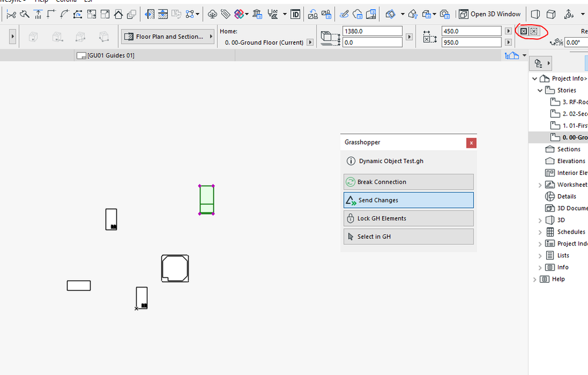Image resolution: width=588 pixels, height=375 pixels.
Task: Click the roof house-outline icon
Action: click(x=118, y=15)
